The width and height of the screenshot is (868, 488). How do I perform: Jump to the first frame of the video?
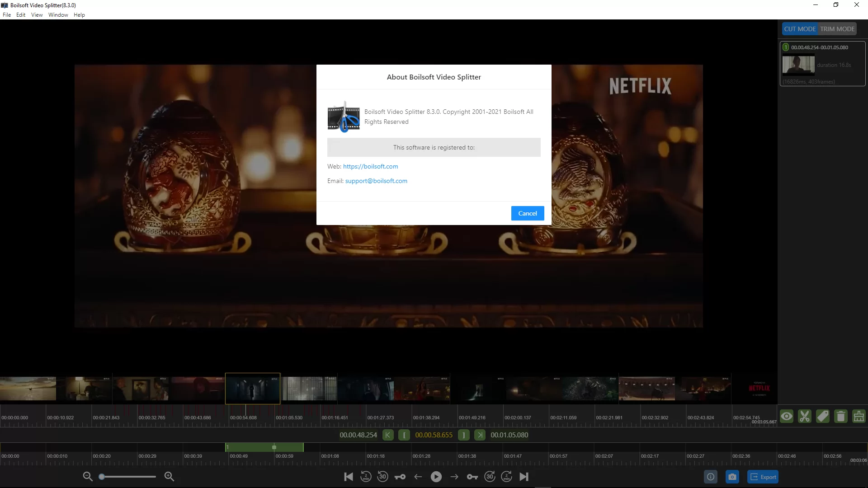pos(349,477)
